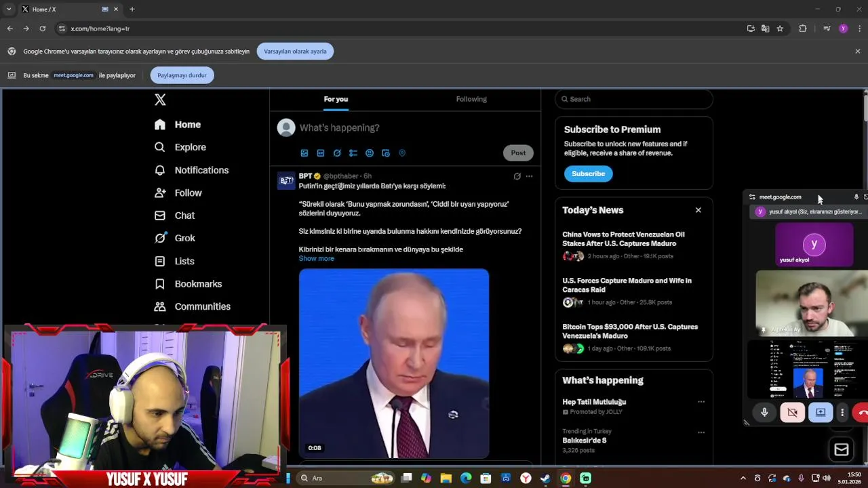Click the Grok enhance icon in composer
This screenshot has height=488, width=868.
pyautogui.click(x=337, y=153)
